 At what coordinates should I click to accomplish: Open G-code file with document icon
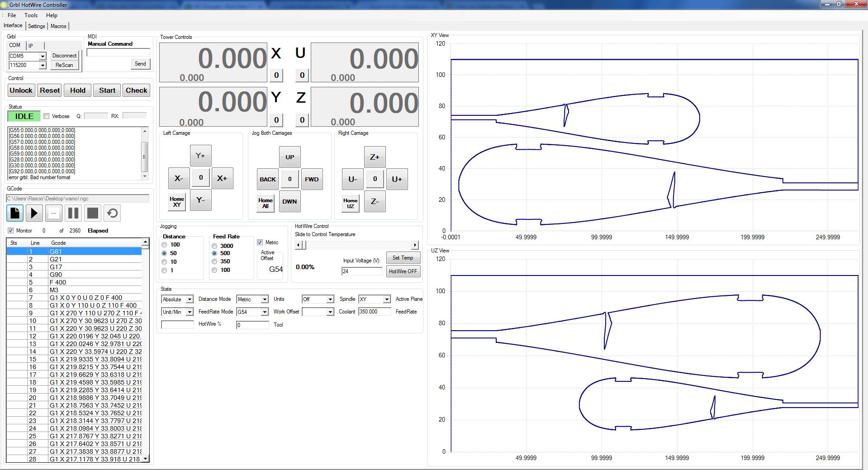pos(14,213)
